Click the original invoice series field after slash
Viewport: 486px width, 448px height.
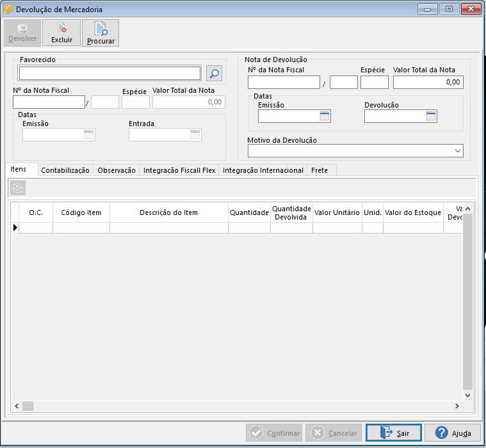(105, 102)
